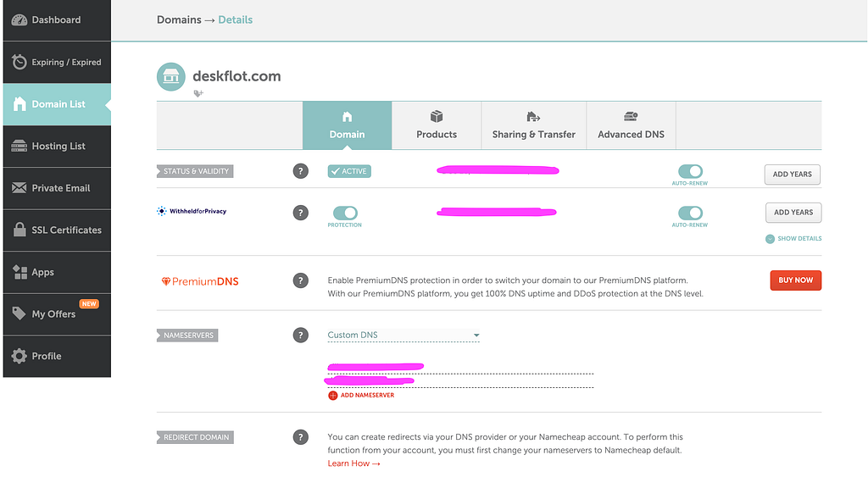Go to Dashboard in sidebar
The image size is (868, 477).
pos(57,20)
